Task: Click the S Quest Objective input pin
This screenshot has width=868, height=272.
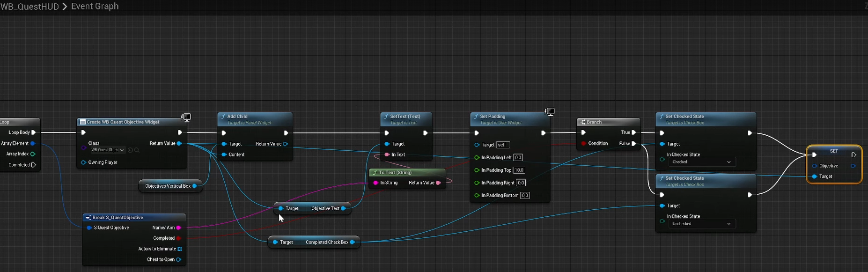Action: [89, 228]
